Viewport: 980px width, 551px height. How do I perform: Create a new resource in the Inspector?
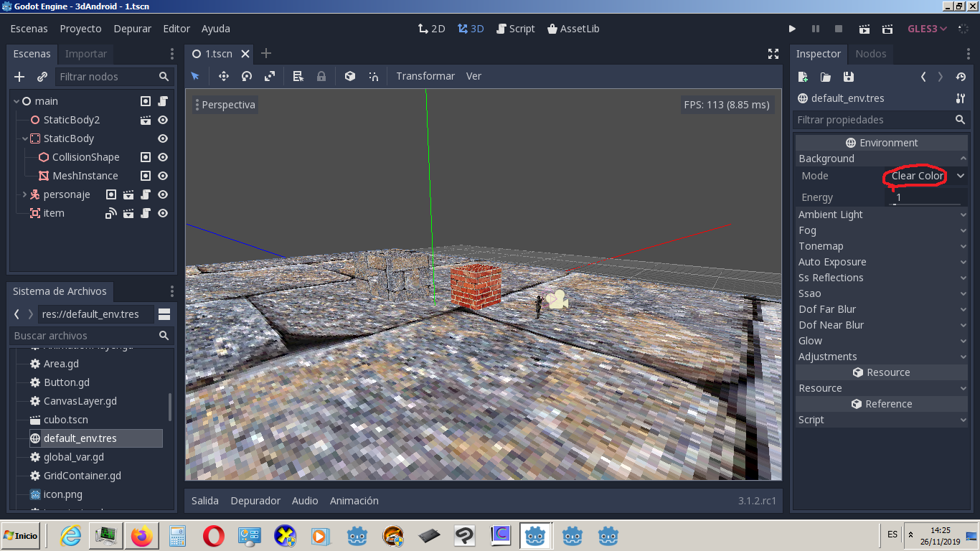[x=803, y=77]
